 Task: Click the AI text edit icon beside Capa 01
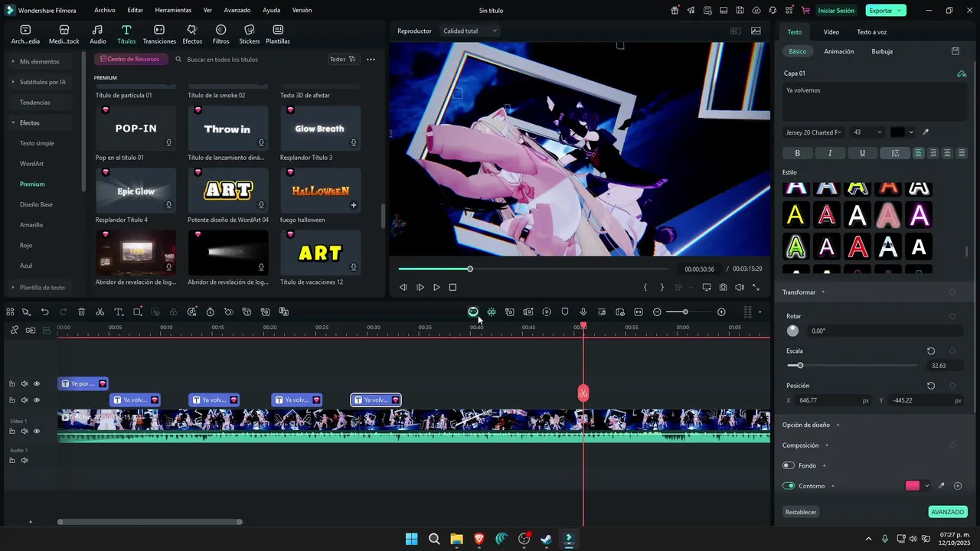962,73
